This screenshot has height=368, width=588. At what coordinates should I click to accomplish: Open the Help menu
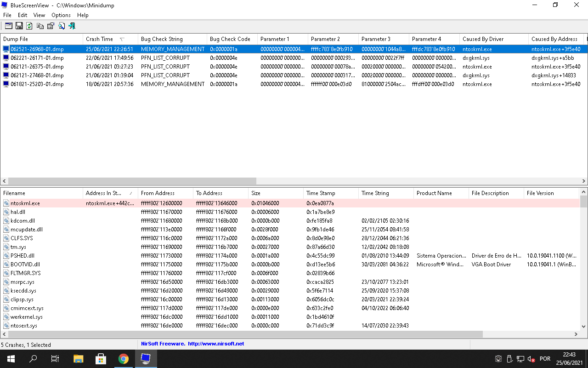pyautogui.click(x=83, y=15)
